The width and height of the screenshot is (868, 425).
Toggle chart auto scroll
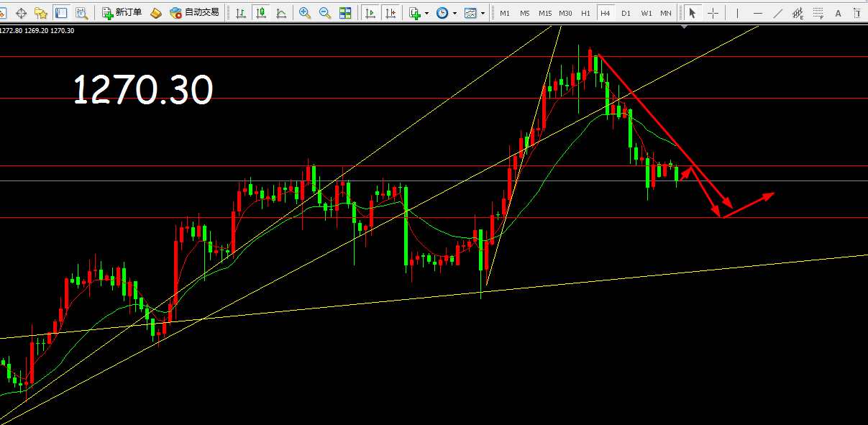point(370,13)
